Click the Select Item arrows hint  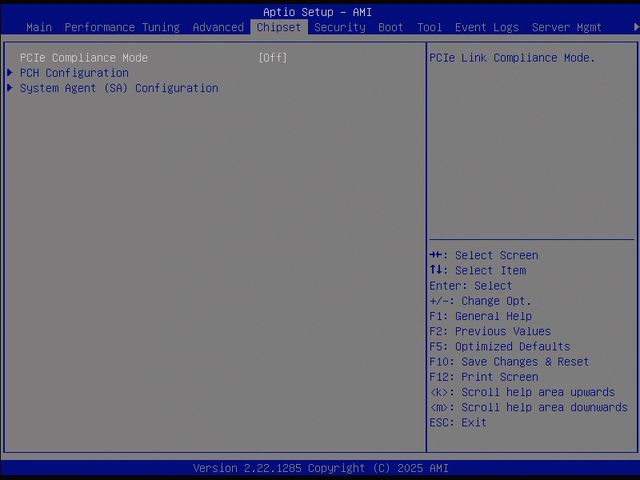pyautogui.click(x=478, y=270)
